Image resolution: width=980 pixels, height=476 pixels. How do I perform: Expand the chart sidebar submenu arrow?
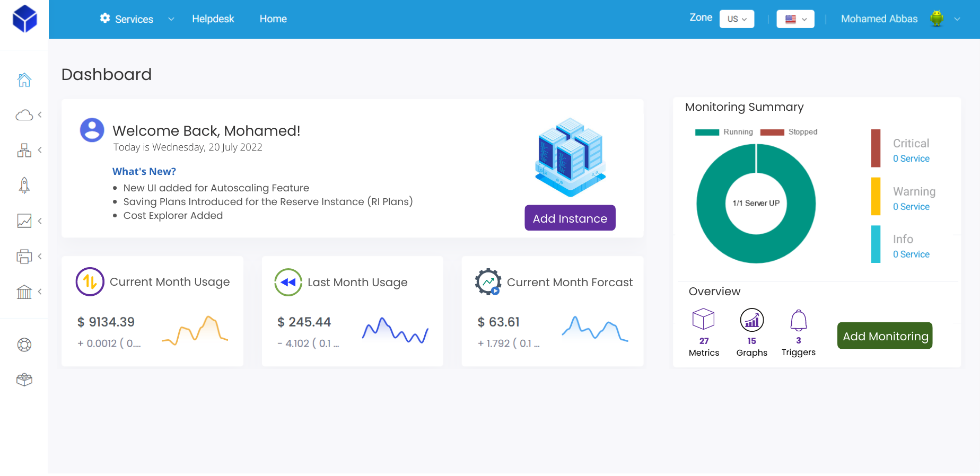click(x=40, y=221)
